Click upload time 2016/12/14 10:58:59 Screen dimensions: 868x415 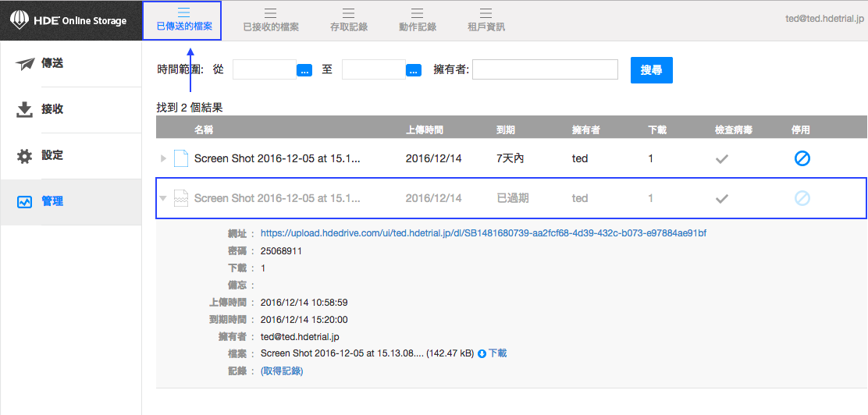pos(304,303)
